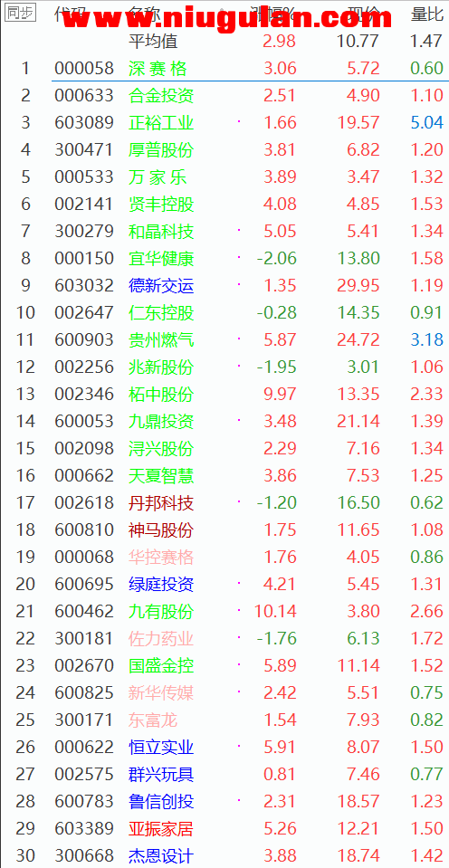Click stock 厚普股份

[x=161, y=149]
